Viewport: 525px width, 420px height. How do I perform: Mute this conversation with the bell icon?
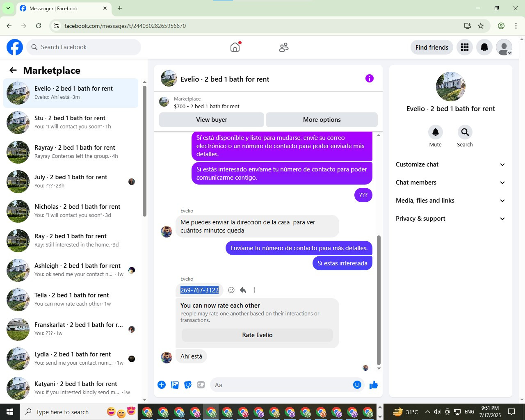[436, 132]
